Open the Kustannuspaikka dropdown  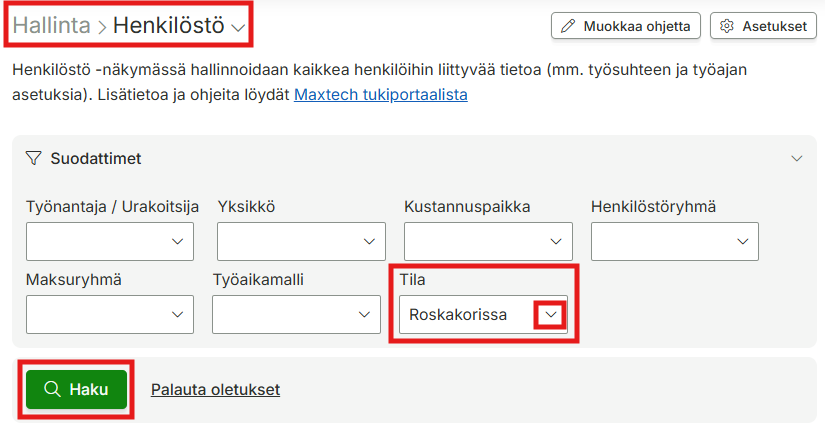pyautogui.click(x=488, y=241)
